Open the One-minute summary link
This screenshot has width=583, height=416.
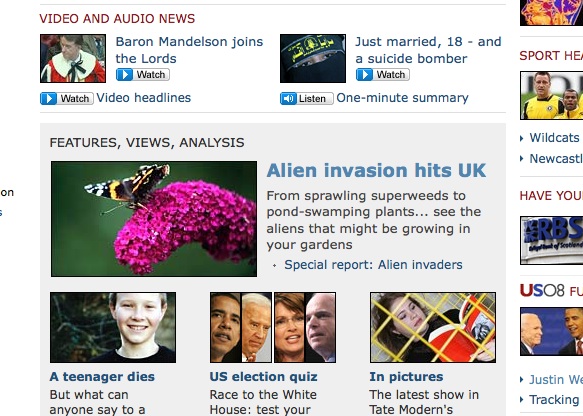coord(402,98)
